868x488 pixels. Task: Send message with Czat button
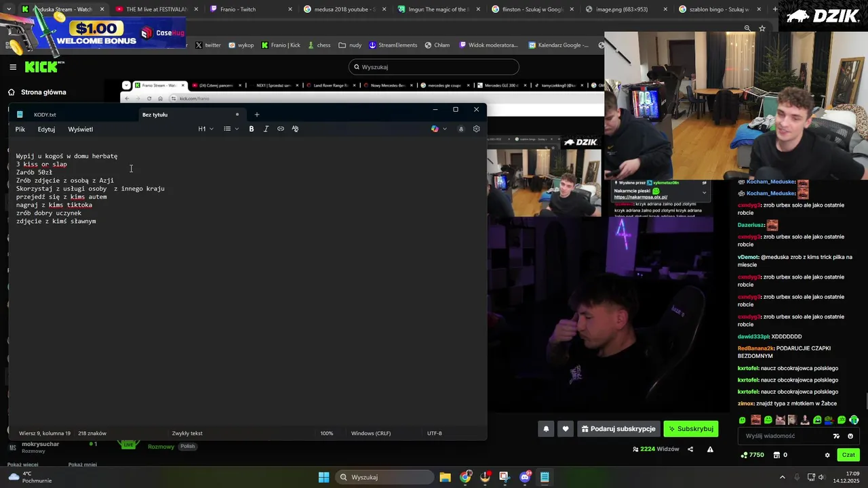pyautogui.click(x=848, y=455)
